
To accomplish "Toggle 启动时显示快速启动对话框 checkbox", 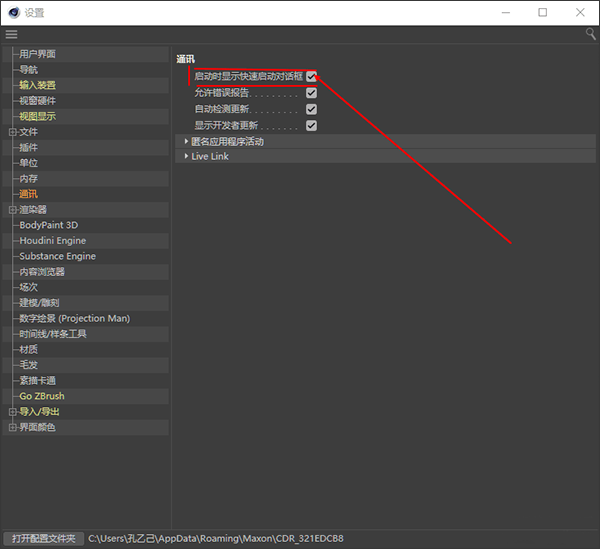I will [311, 76].
